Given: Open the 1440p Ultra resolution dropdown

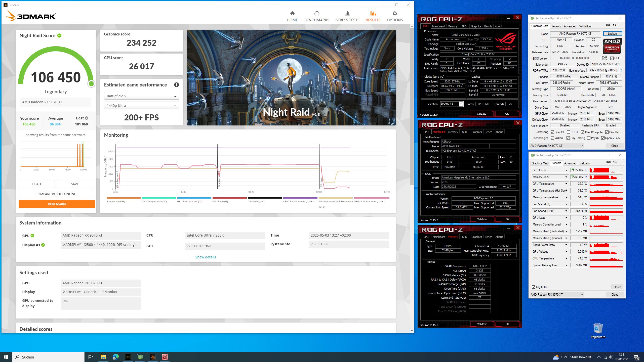Looking at the screenshot, I should 141,106.
